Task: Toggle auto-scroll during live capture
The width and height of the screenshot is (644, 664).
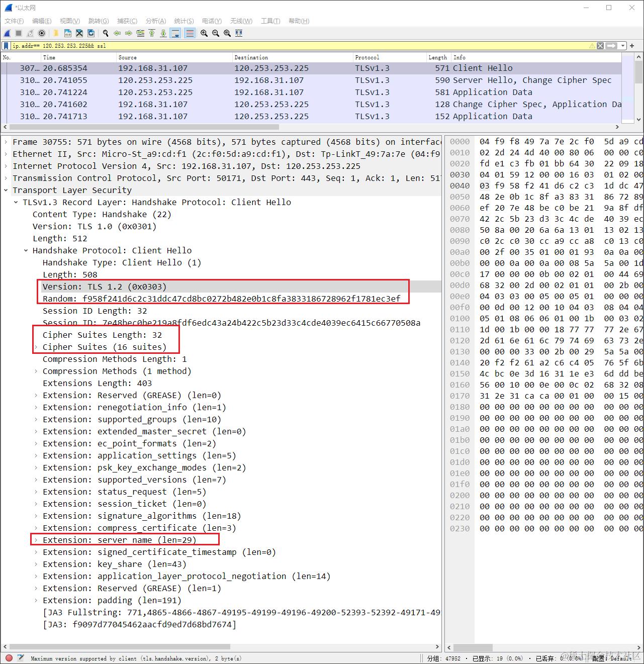Action: click(175, 33)
